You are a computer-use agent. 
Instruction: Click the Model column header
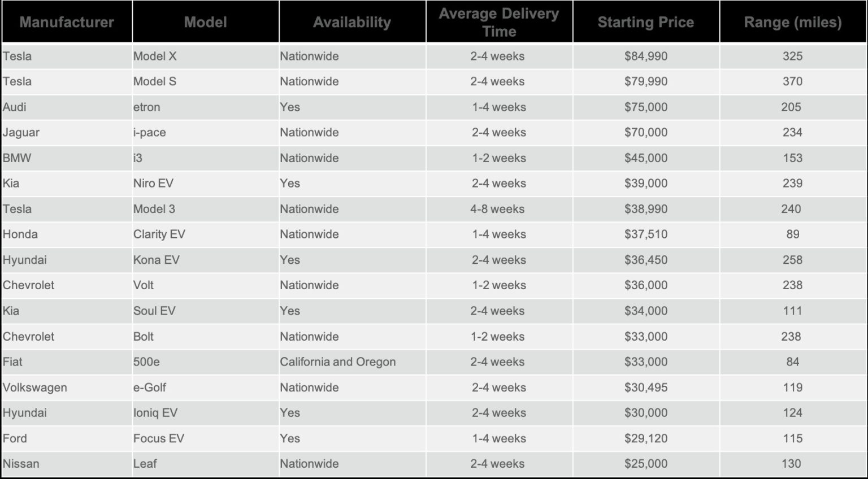coord(205,22)
